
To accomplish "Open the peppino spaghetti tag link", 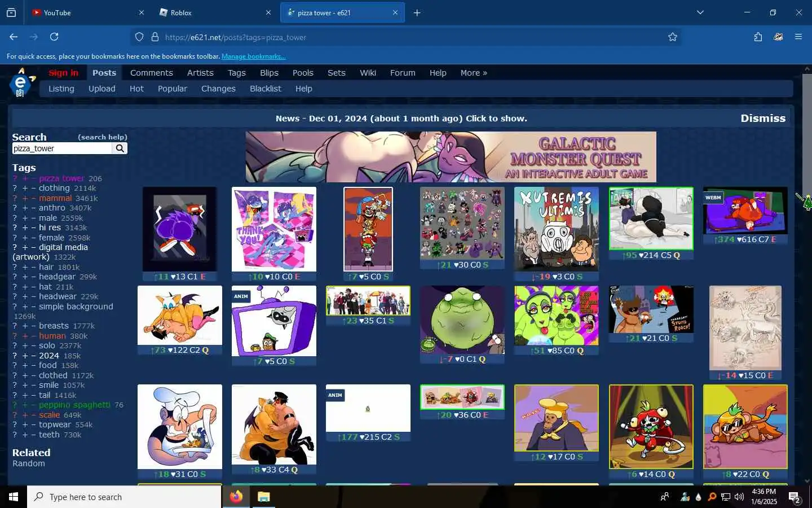I will click(x=74, y=405).
